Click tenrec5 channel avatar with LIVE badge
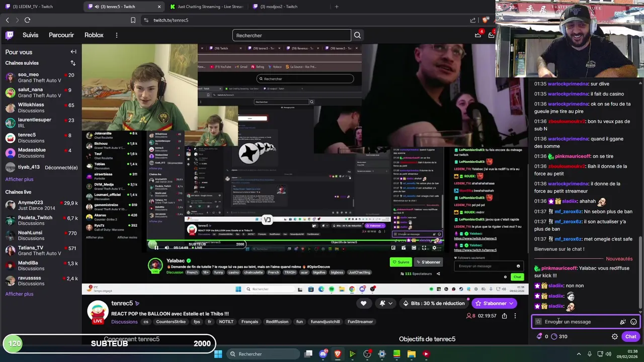The height and width of the screenshot is (362, 644). (98, 312)
